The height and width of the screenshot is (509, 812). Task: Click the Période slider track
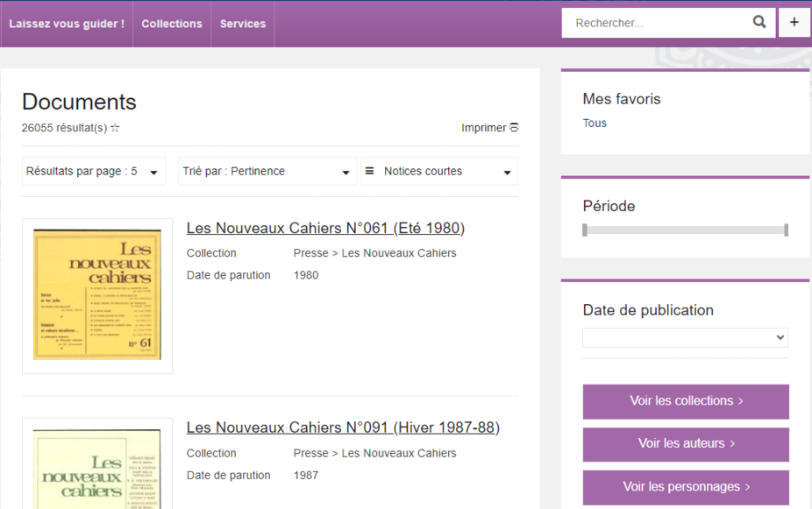(x=685, y=230)
